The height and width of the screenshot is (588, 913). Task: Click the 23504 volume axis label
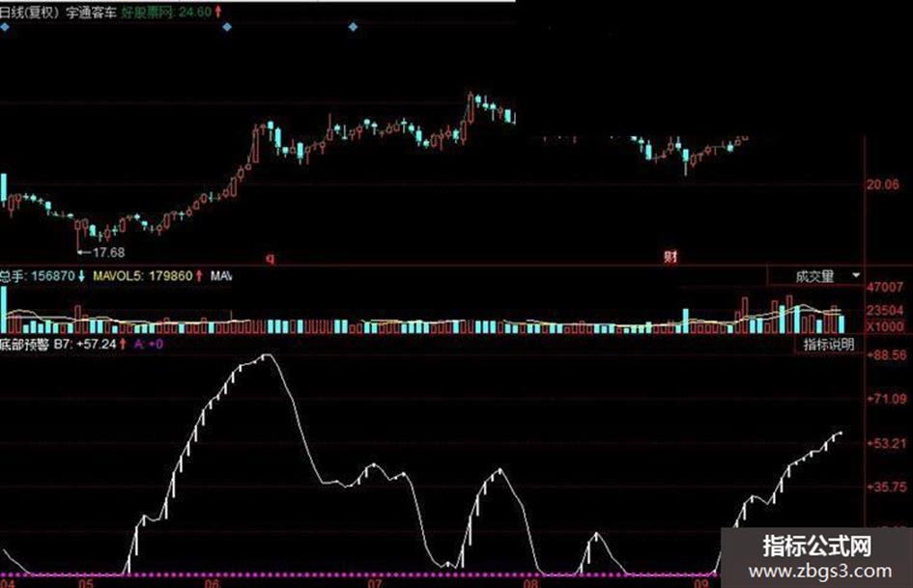884,310
